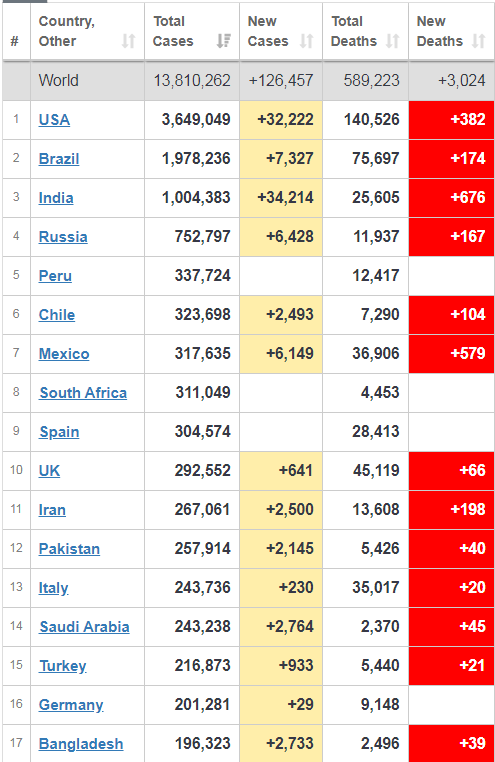The height and width of the screenshot is (762, 495).
Task: Click the Chile country link
Action: (57, 315)
